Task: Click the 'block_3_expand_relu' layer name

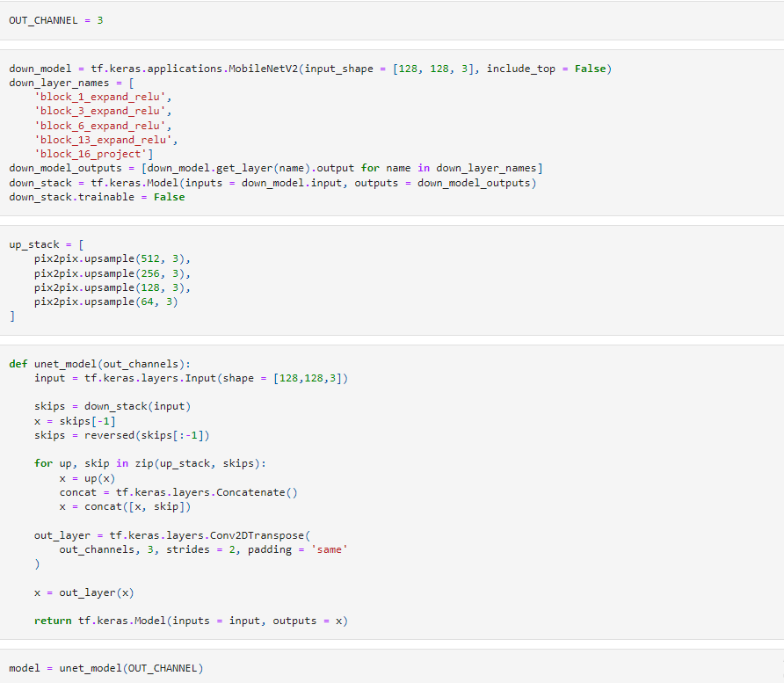Action: pos(104,111)
